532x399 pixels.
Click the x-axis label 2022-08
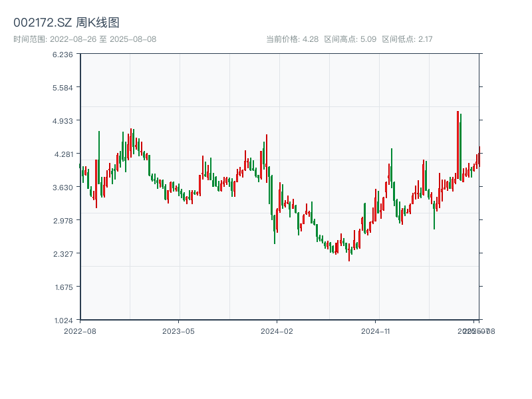point(80,331)
